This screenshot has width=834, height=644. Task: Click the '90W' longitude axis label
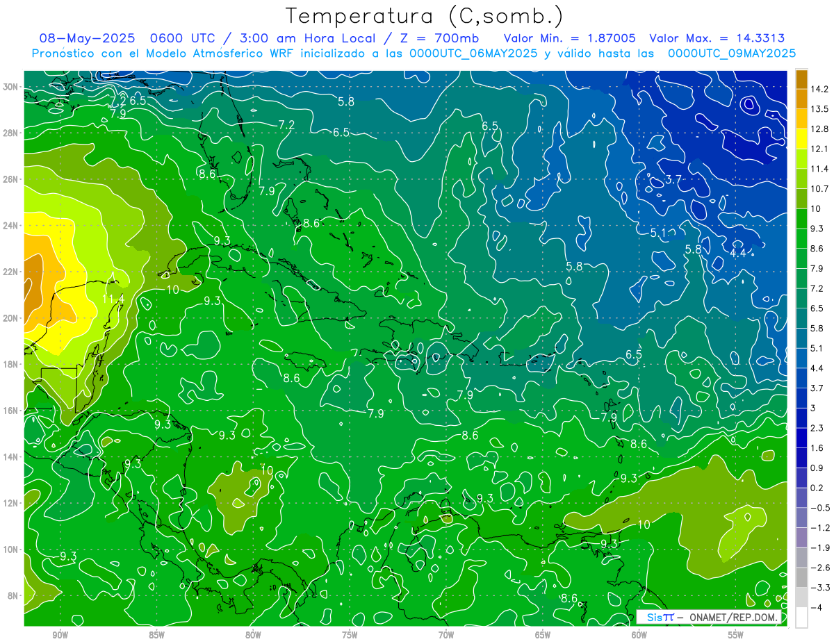[x=60, y=635]
